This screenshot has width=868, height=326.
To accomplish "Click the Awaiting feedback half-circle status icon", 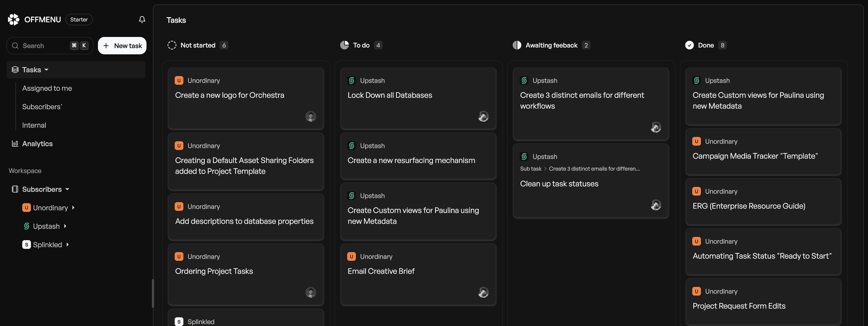I will tap(517, 45).
